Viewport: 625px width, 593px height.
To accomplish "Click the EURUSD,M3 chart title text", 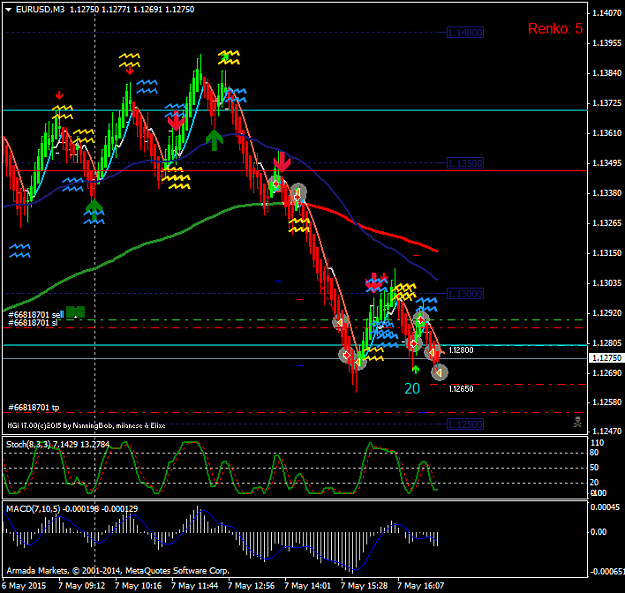I will coord(40,9).
